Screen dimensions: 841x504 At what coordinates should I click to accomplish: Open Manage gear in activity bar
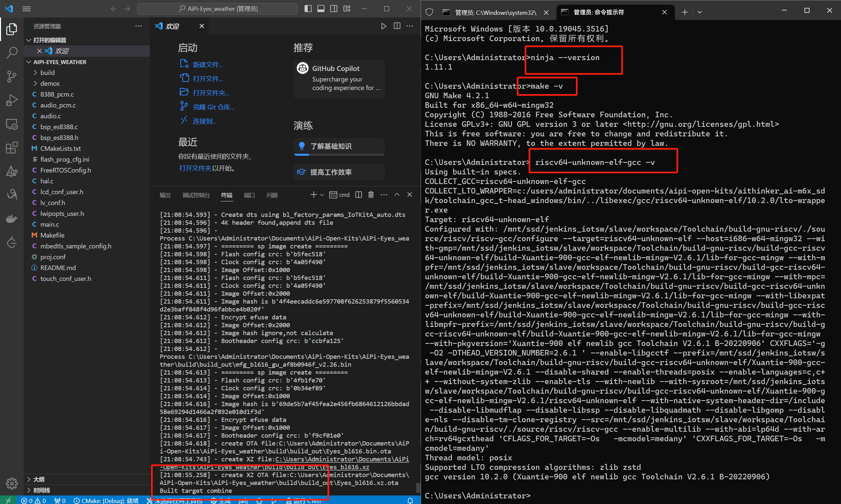(12, 483)
